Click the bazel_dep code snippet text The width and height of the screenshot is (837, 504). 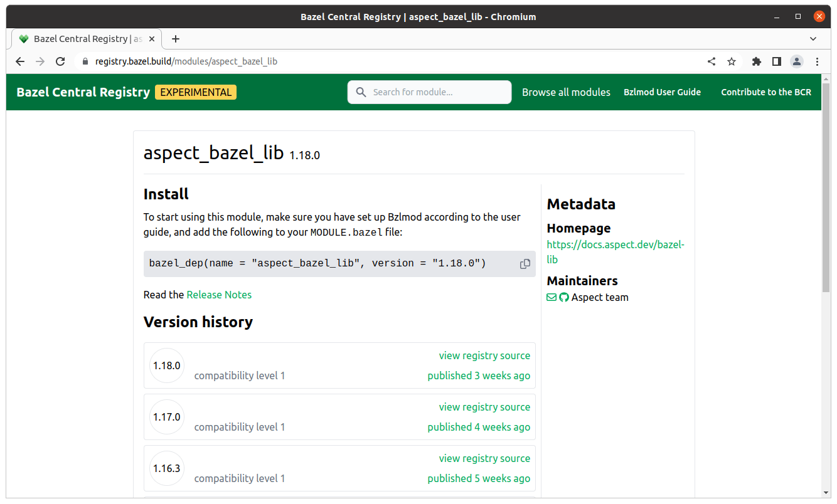[x=317, y=263]
